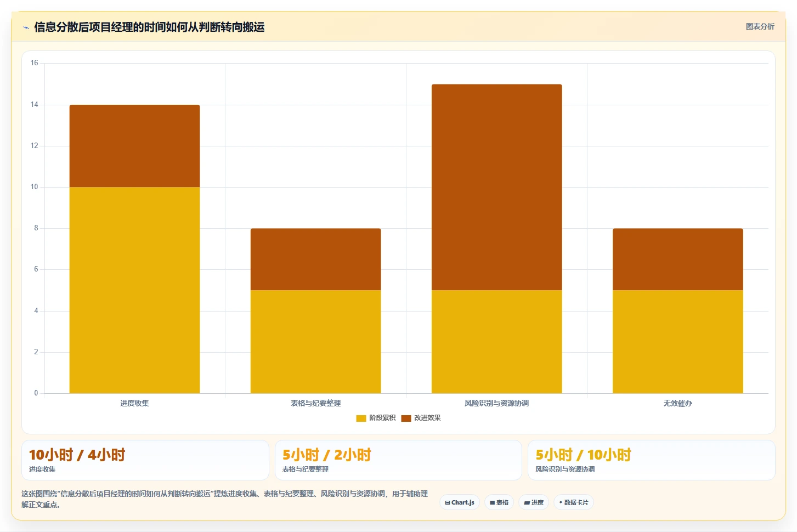Image resolution: width=797 pixels, height=532 pixels.
Task: Select the yellow bar segment for 表格与纪要整理
Action: click(315, 342)
